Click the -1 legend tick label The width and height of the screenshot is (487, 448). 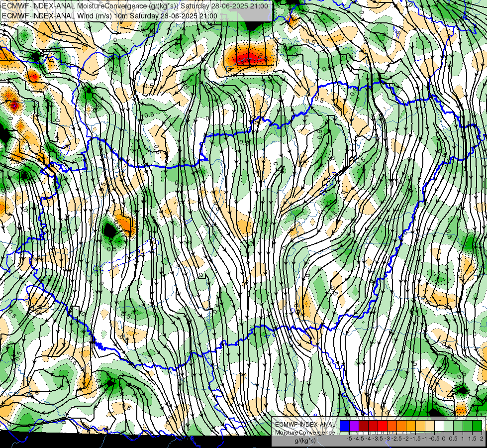coord(425,439)
